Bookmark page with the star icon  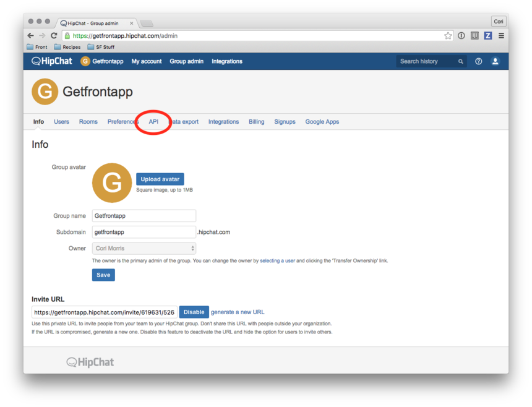[x=448, y=36]
